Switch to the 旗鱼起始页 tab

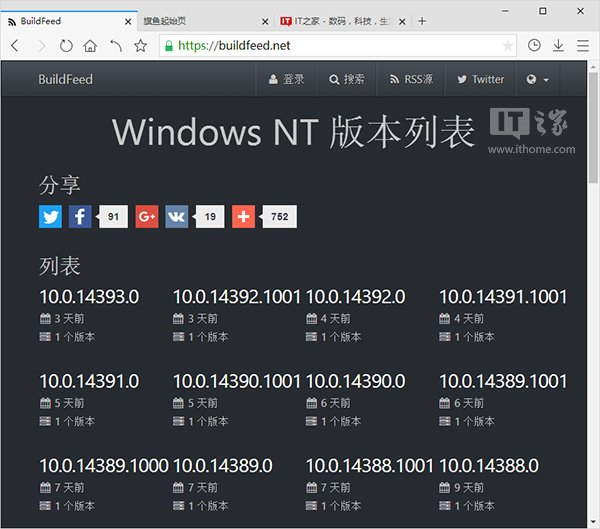click(x=205, y=21)
